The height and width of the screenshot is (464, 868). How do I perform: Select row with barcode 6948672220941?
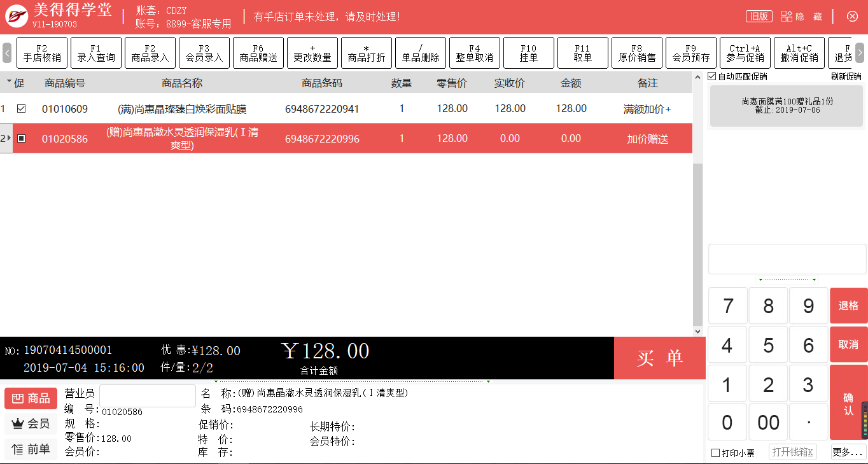[346, 109]
